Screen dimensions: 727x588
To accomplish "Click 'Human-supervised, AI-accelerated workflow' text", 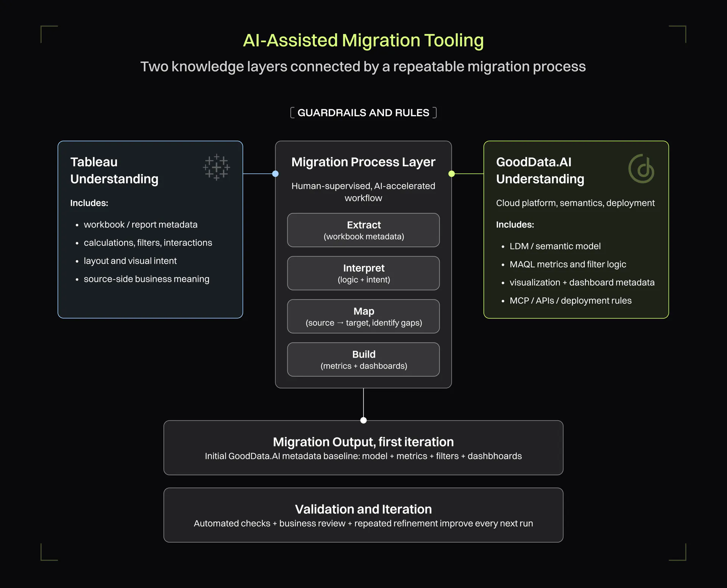I will pos(363,192).
